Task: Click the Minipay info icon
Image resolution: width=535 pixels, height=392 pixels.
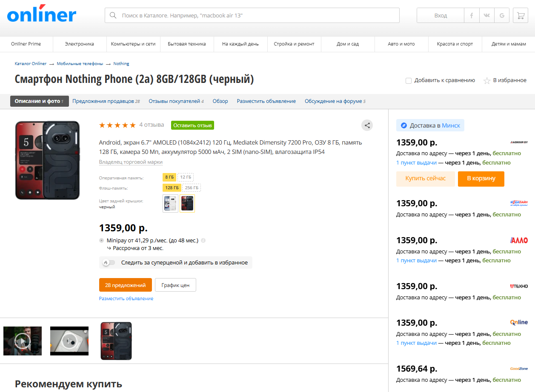Action: coord(203,240)
